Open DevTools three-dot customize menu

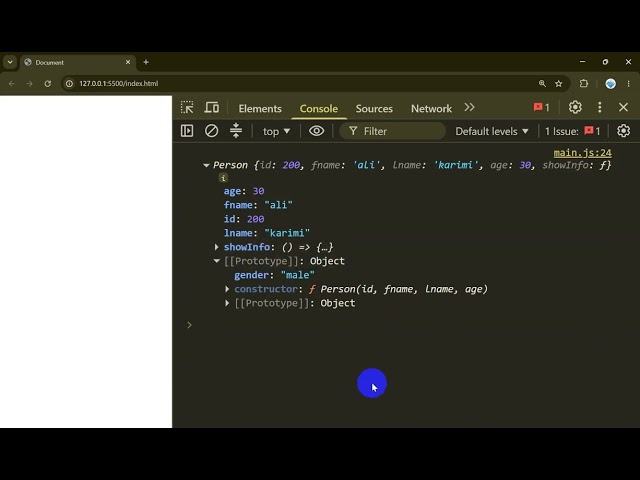pos(600,107)
